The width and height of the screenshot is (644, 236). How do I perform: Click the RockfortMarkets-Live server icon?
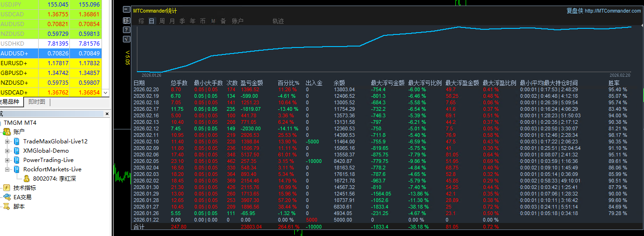17,169
